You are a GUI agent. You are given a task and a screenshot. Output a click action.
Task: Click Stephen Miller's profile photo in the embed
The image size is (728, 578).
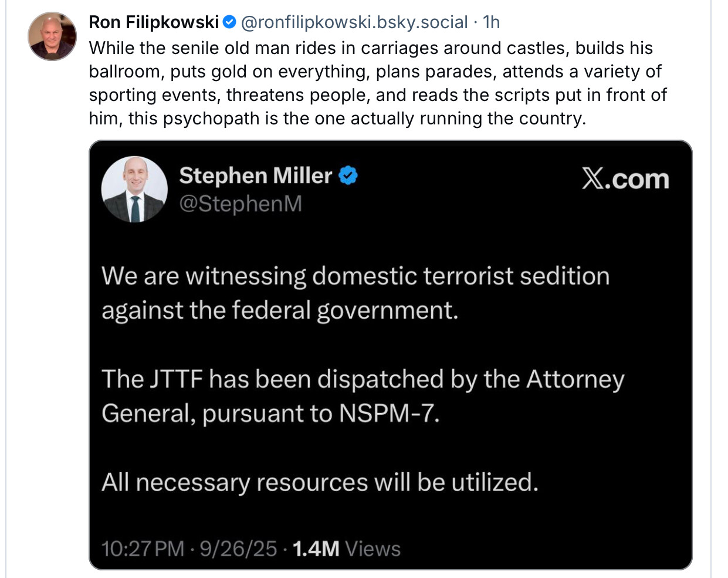(x=134, y=189)
